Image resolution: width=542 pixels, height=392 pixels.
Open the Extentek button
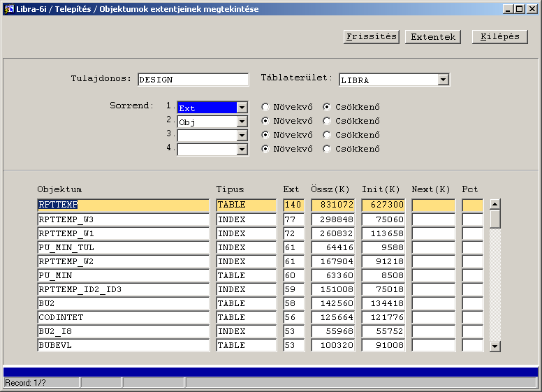(433, 36)
